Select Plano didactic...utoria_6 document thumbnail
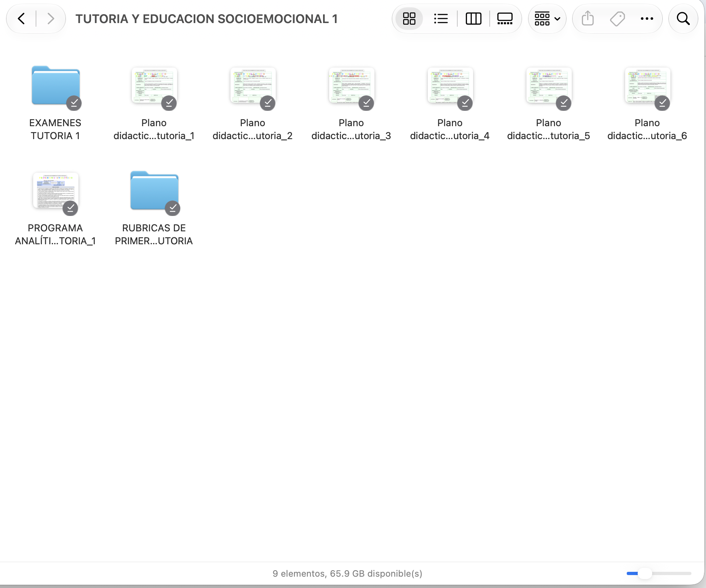The height and width of the screenshot is (588, 706). click(x=648, y=85)
